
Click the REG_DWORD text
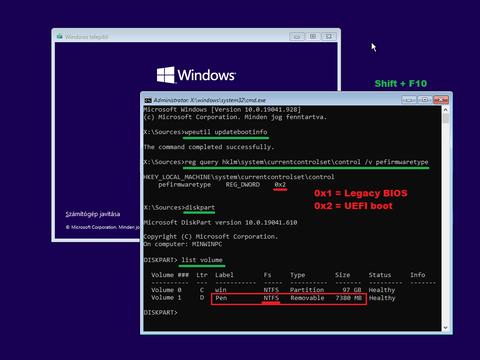tap(243, 185)
